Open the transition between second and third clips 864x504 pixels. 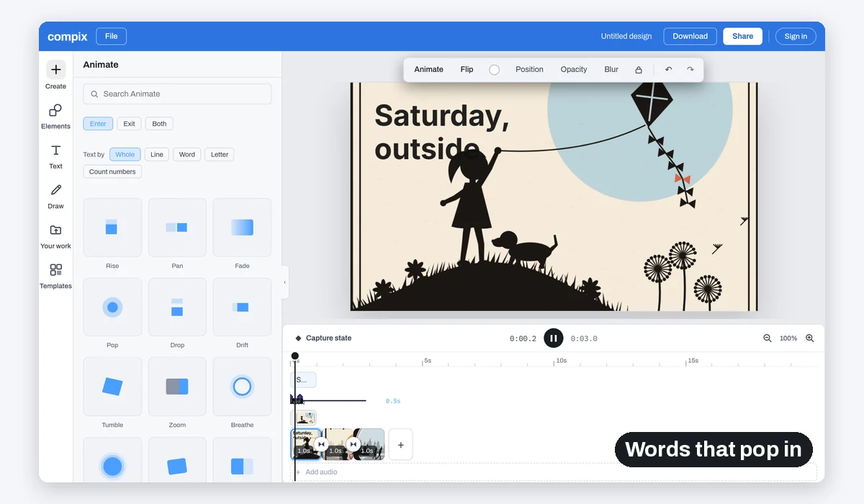(x=353, y=445)
